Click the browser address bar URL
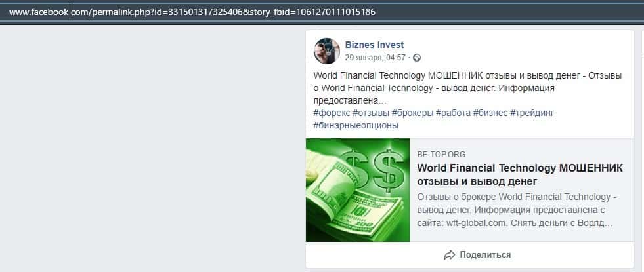Viewport: 644px width, 272px height. click(192, 12)
